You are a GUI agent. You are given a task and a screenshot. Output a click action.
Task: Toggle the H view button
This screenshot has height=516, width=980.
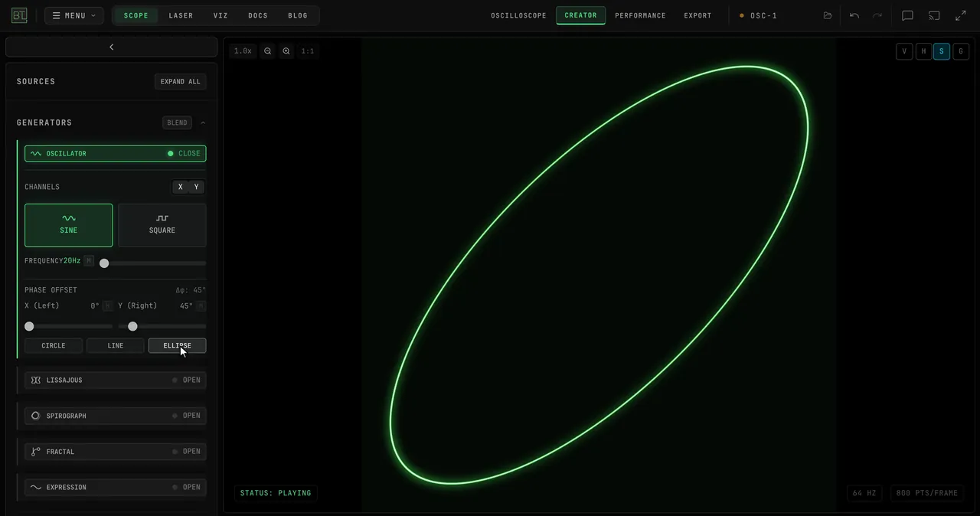(x=923, y=51)
